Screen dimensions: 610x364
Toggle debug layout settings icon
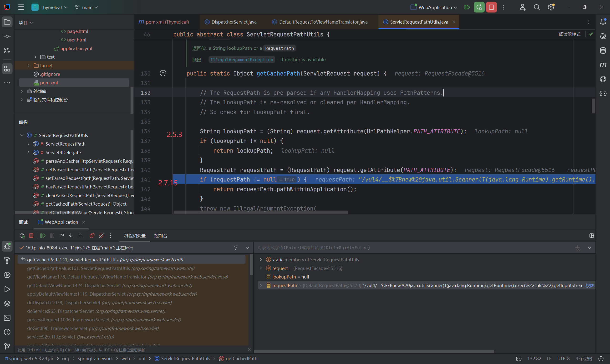[x=591, y=236]
